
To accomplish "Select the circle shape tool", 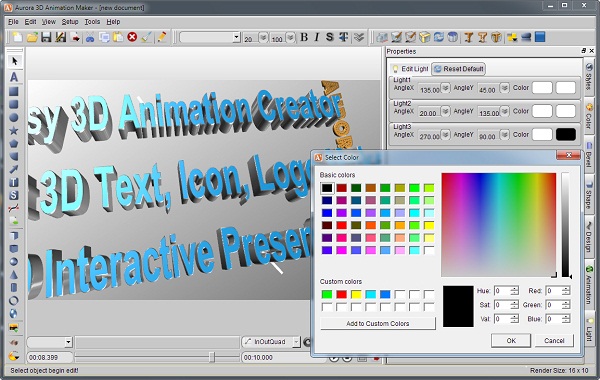I will (14, 117).
